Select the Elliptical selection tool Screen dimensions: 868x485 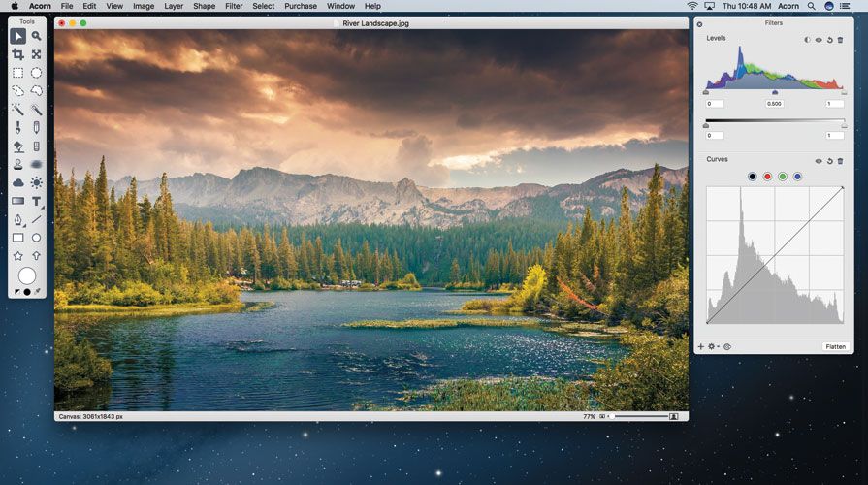tap(36, 73)
